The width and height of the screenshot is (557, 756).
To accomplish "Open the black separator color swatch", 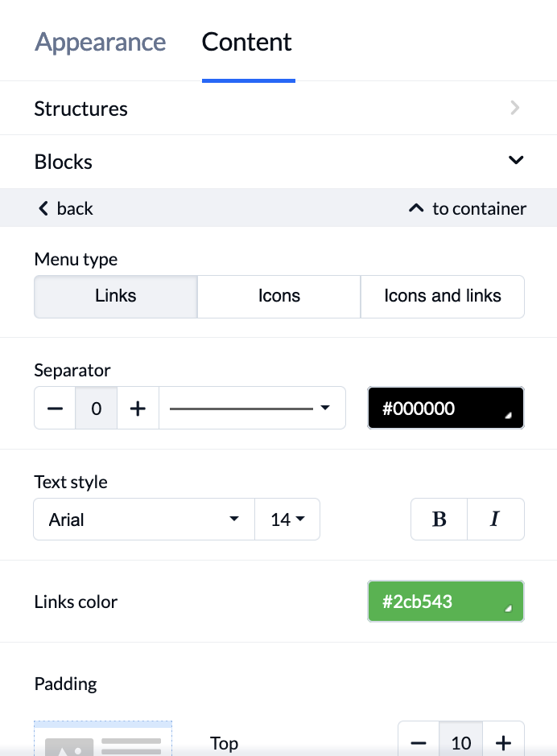I will [445, 408].
